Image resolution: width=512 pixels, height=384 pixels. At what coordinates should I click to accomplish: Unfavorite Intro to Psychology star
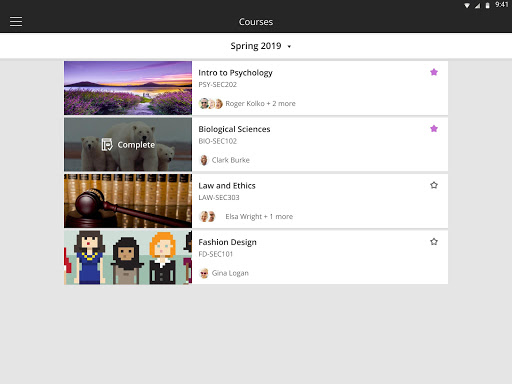[434, 72]
